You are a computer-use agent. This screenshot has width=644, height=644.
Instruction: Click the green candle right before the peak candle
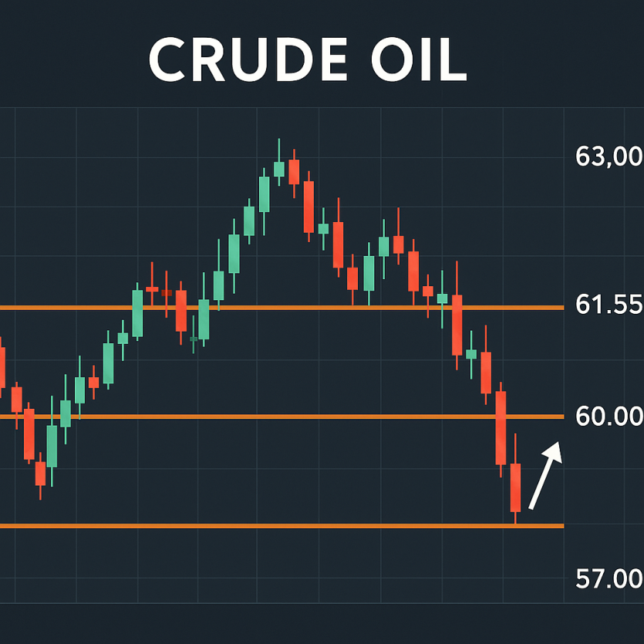tap(265, 194)
